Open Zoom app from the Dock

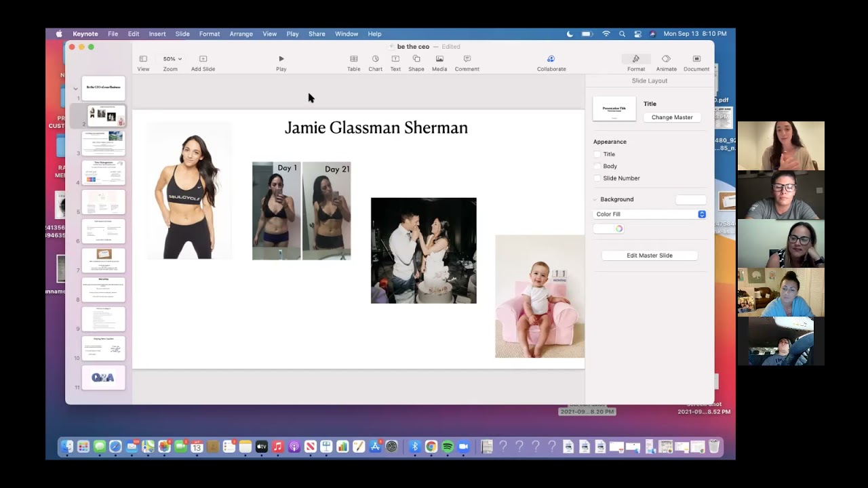(464, 447)
